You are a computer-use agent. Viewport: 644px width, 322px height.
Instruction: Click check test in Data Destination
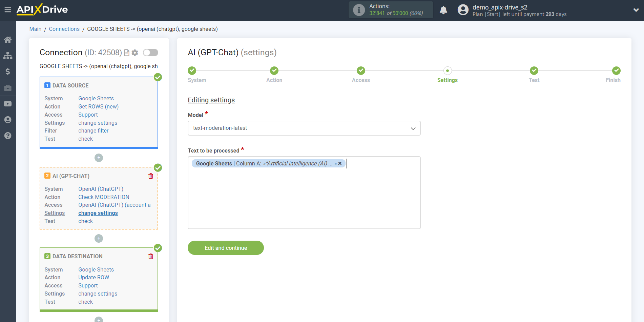pyautogui.click(x=85, y=302)
